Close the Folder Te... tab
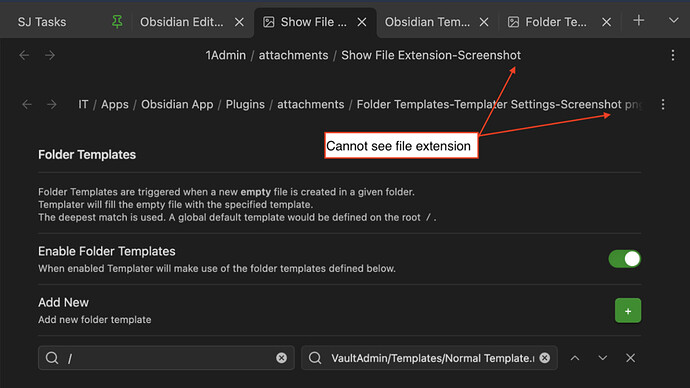 pos(606,22)
